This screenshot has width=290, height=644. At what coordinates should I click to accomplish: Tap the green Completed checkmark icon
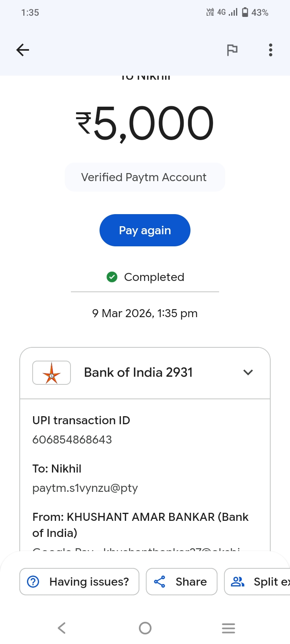click(112, 277)
